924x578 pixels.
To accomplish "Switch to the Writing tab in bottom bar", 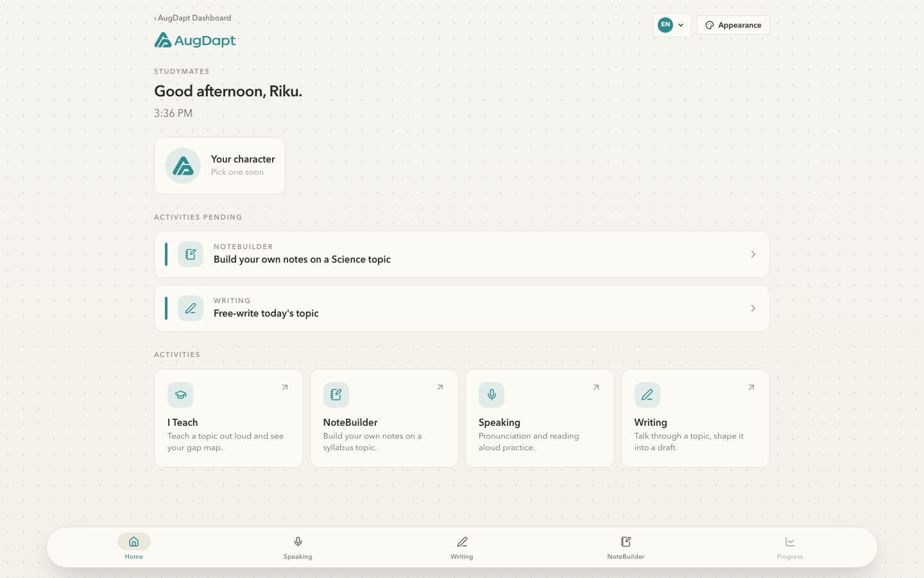I will pyautogui.click(x=462, y=547).
